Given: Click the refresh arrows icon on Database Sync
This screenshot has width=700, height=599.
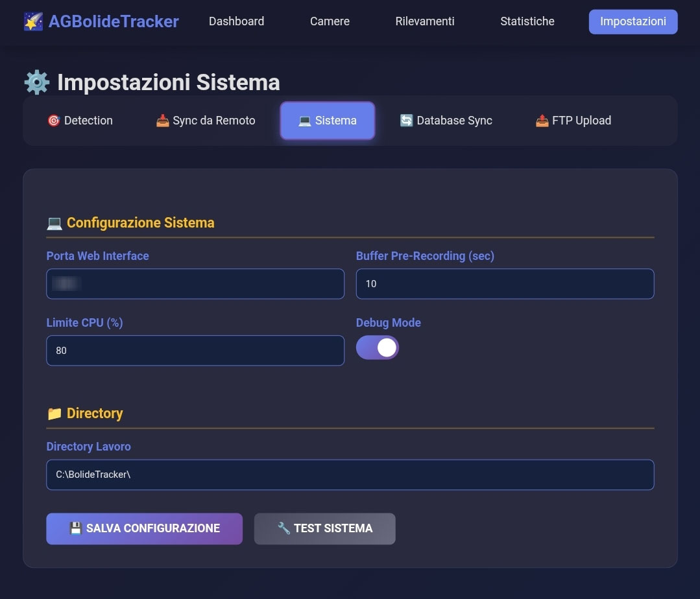Looking at the screenshot, I should coord(406,121).
